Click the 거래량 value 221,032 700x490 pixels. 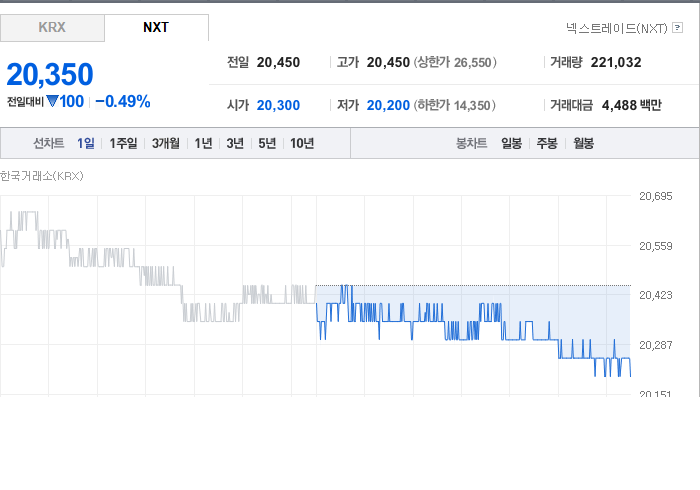point(616,62)
